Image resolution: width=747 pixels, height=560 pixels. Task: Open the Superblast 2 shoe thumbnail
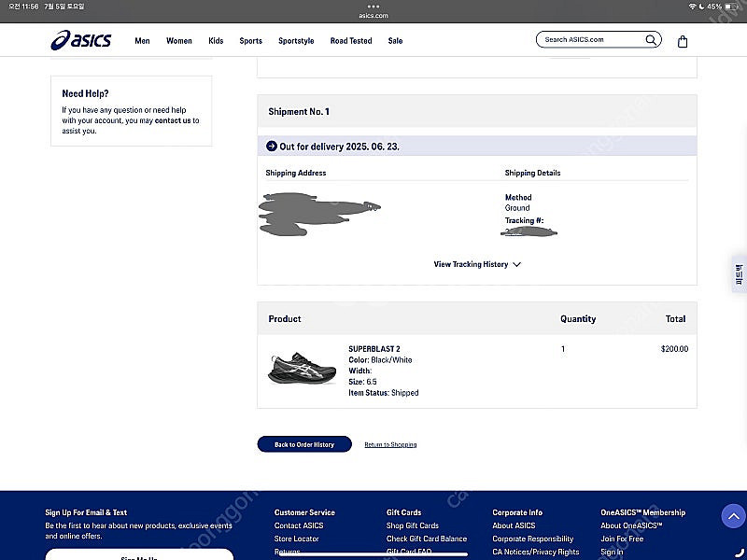pos(302,368)
